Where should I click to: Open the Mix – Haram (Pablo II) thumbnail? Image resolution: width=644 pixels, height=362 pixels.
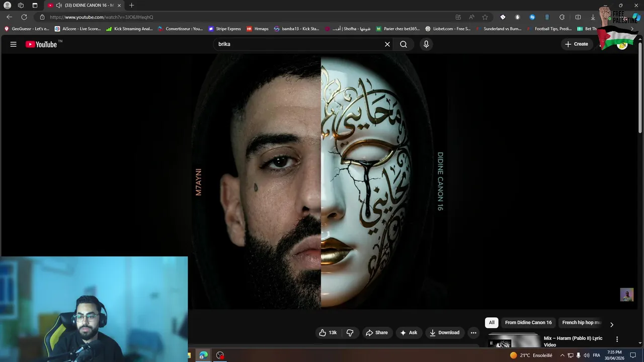(514, 341)
